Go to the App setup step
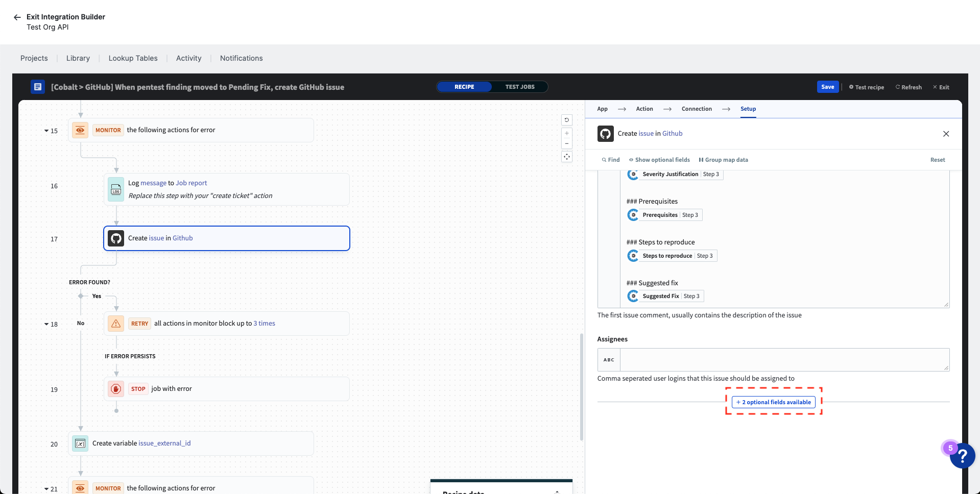The width and height of the screenshot is (980, 494). coord(602,109)
